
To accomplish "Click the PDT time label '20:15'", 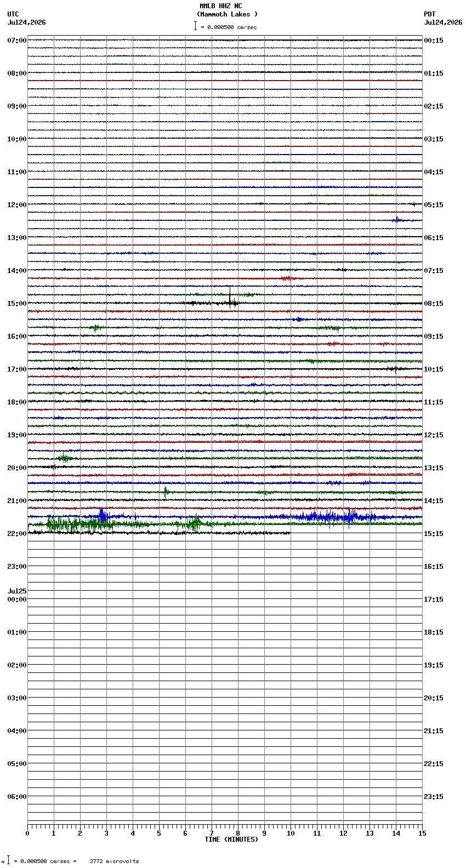I will point(434,698).
